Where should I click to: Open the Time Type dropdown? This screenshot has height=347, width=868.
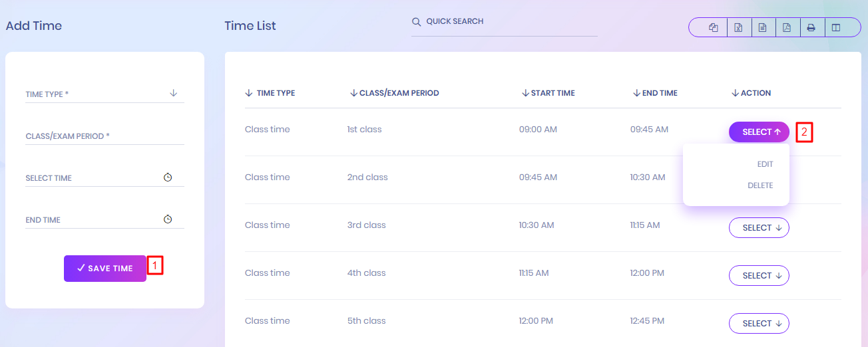pos(105,94)
